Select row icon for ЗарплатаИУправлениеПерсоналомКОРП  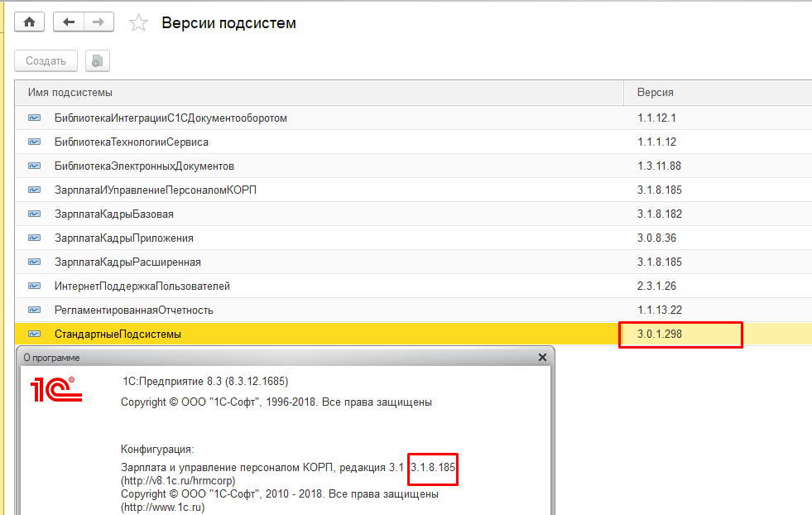pyautogui.click(x=34, y=190)
